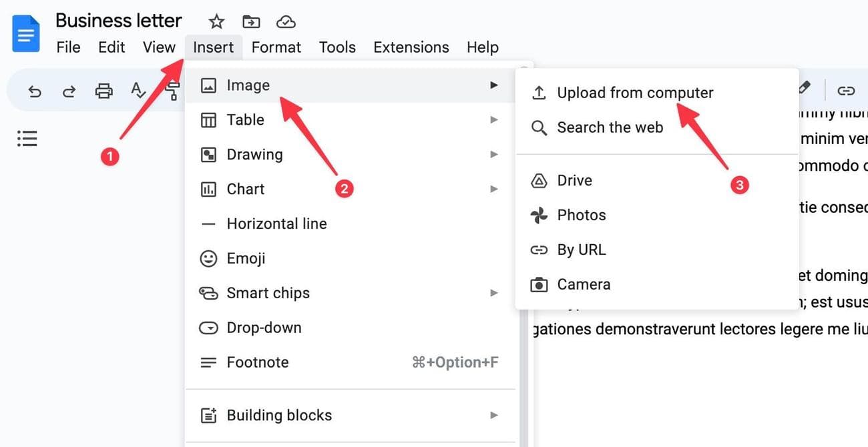
Task: Star the Business letter document
Action: click(x=216, y=22)
